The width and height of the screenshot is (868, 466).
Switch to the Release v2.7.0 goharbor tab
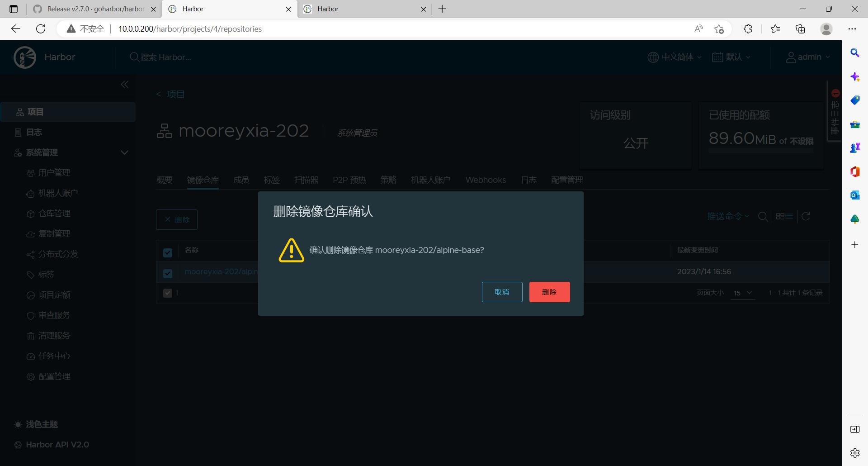pos(94,9)
